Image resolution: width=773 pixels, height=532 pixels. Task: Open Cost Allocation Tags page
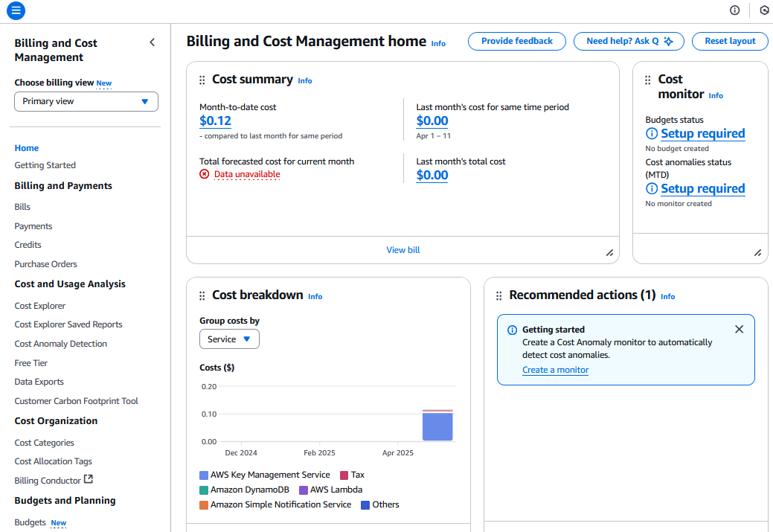[x=54, y=461]
